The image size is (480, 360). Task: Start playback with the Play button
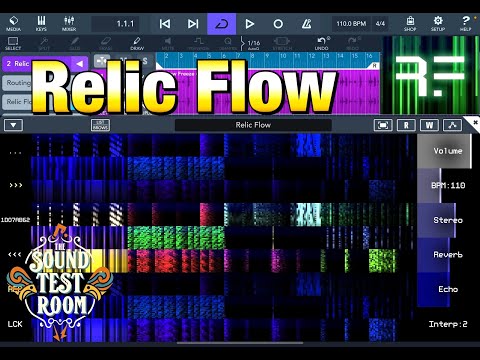coord(250,24)
